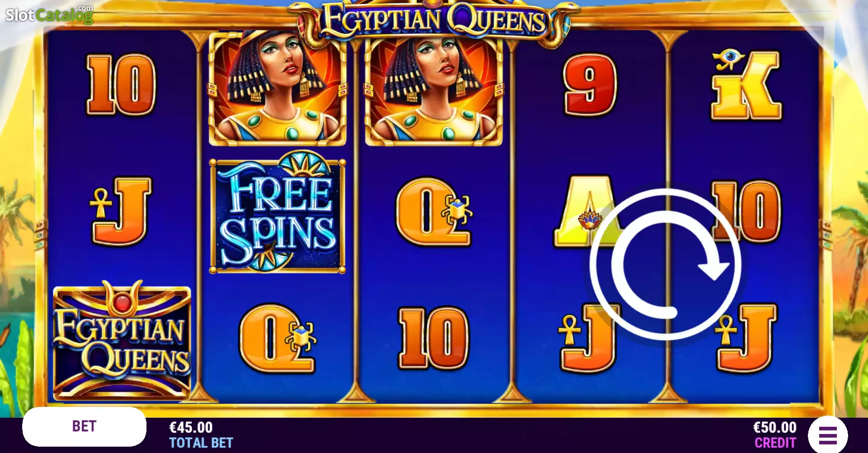Viewport: 868px width, 453px height.
Task: Click the Q scarab symbol on reel three
Action: (x=434, y=211)
